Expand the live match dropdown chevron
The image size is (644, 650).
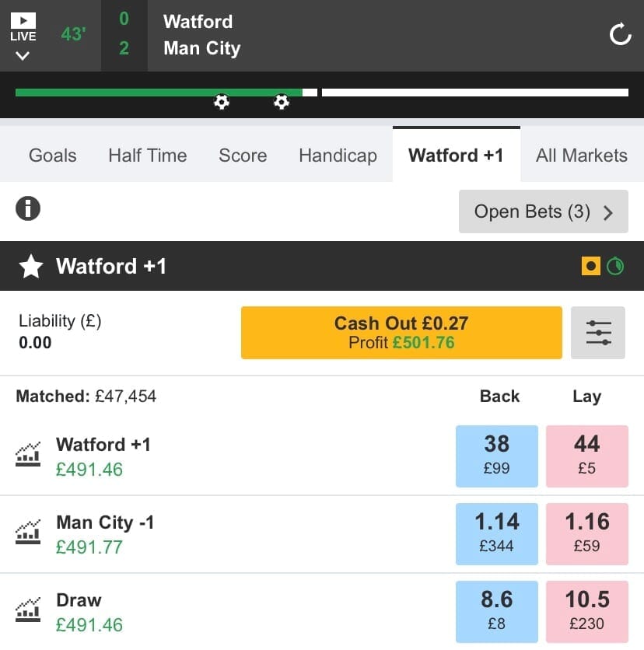[23, 55]
